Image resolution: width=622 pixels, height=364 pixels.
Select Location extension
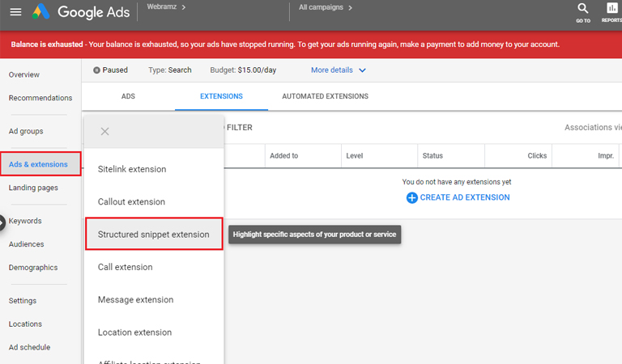tap(154, 332)
